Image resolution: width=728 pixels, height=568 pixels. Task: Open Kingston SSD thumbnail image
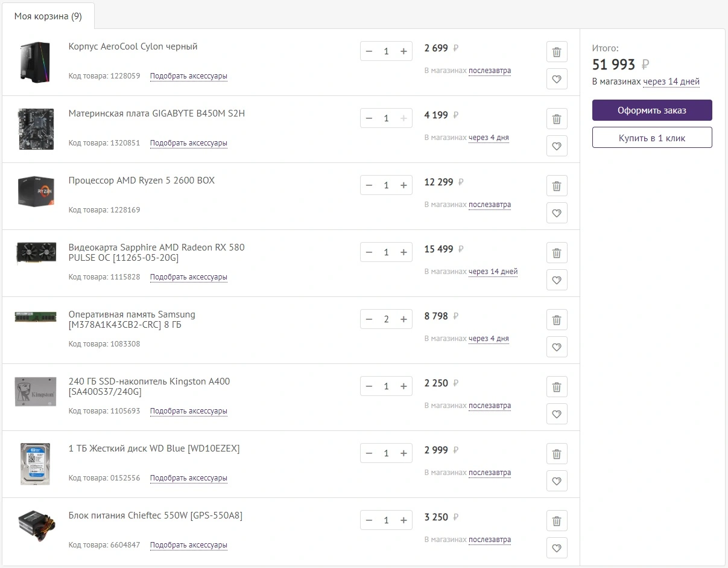pos(35,391)
